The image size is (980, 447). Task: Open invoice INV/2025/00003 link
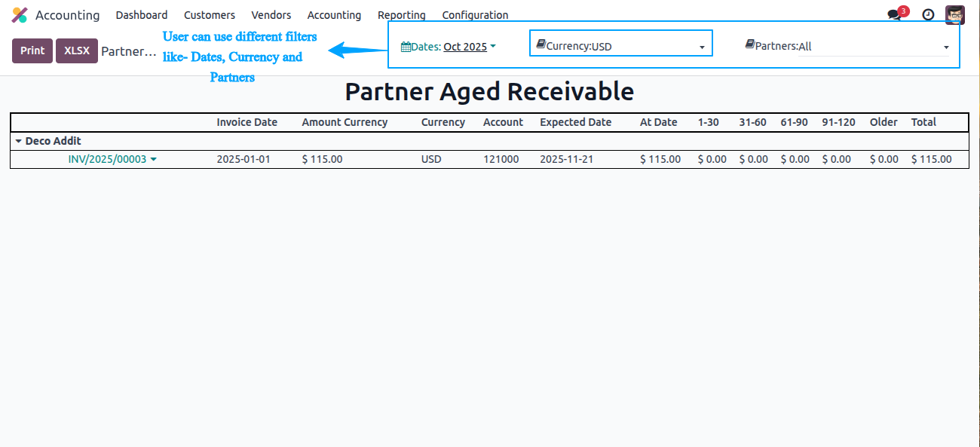point(107,160)
